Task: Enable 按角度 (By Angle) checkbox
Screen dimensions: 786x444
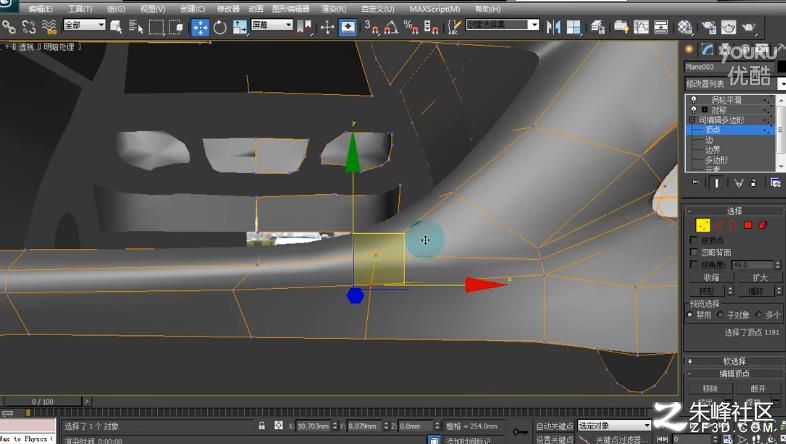Action: pyautogui.click(x=694, y=264)
